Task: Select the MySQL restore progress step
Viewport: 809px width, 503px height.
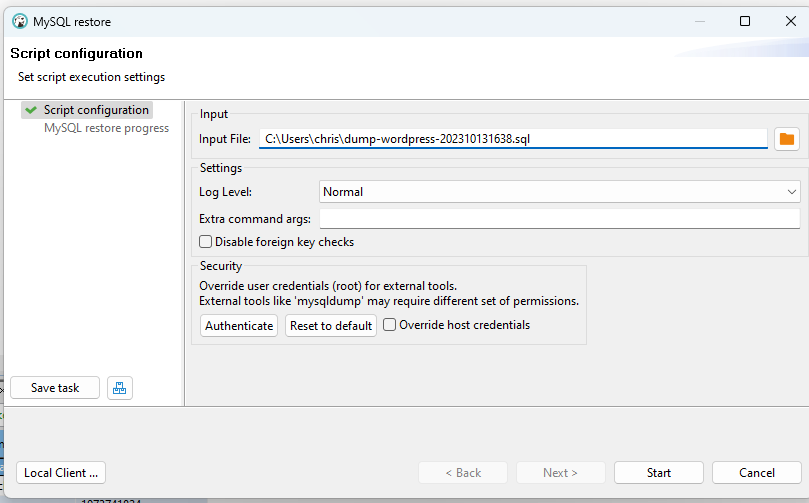Action: pyautogui.click(x=106, y=128)
